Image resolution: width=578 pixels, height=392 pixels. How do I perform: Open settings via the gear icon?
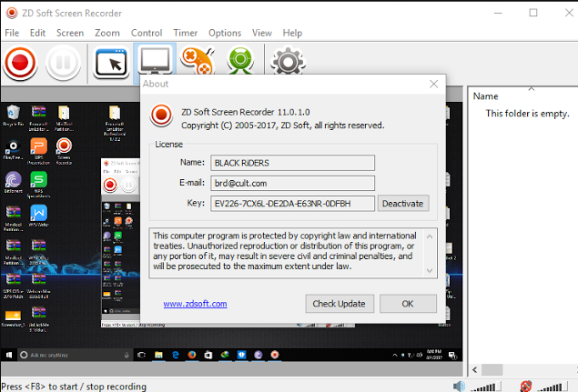click(288, 61)
